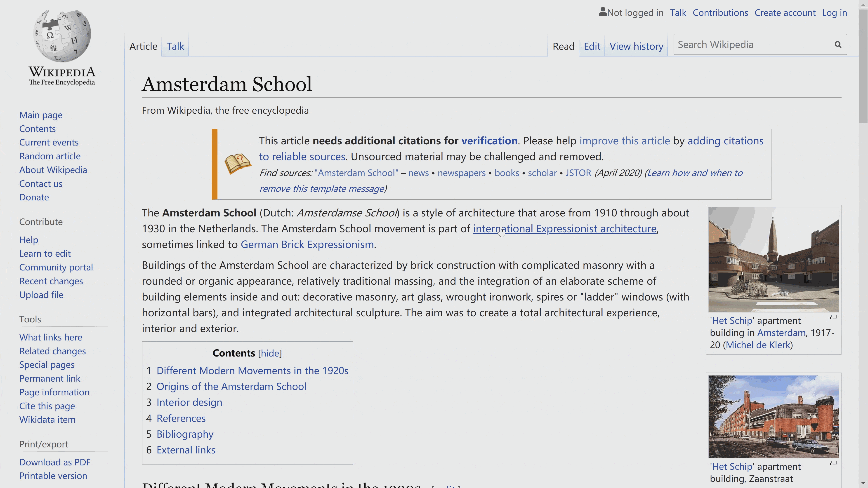Click the search magnifier icon
Viewport: 868px width, 488px height.
point(838,45)
